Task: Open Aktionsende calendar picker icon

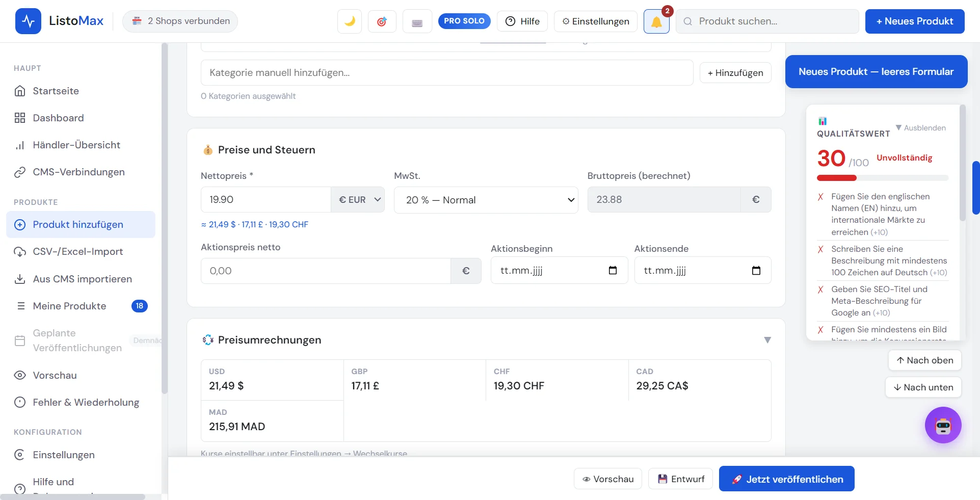Action: [x=756, y=270]
